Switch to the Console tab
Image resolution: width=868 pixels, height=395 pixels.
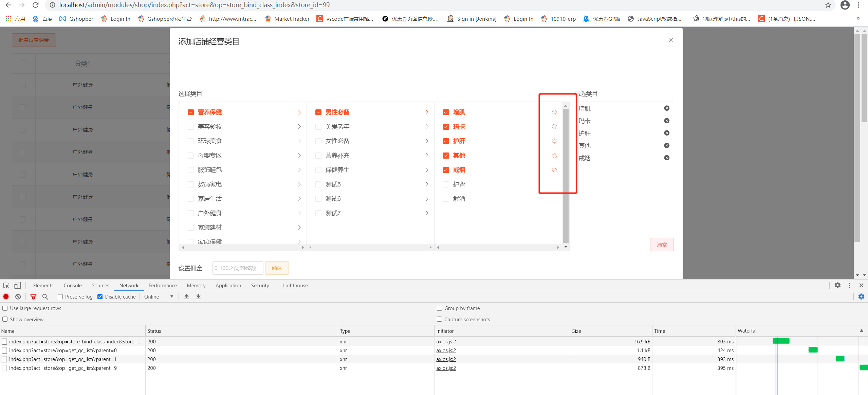72,286
